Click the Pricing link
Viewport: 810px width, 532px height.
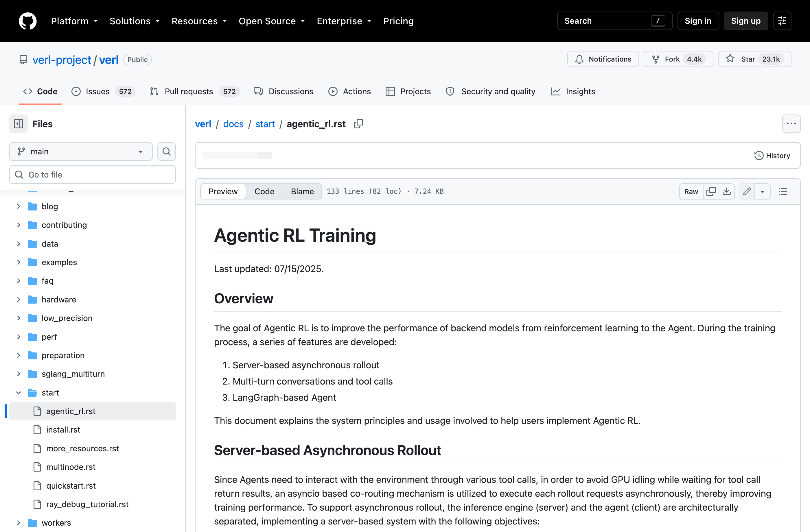click(398, 21)
